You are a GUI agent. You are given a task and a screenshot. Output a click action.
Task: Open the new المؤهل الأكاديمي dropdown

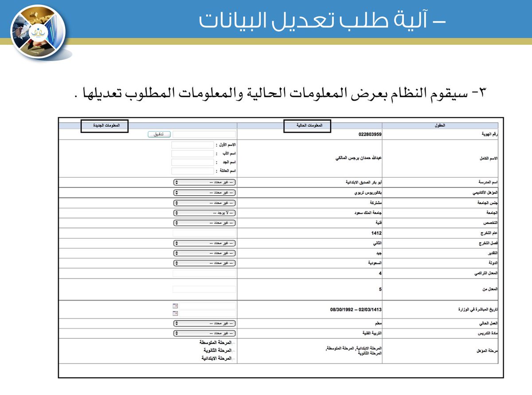204,193
